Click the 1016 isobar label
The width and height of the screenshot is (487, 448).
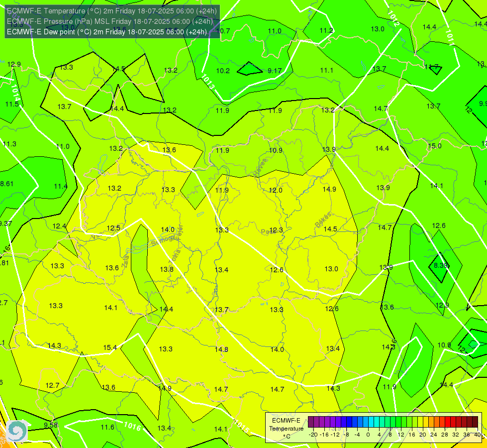click(x=132, y=426)
